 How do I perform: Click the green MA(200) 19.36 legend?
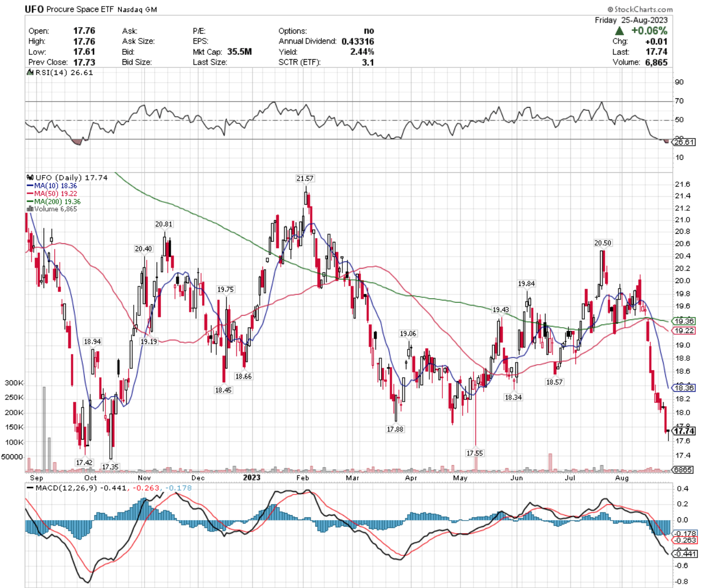54,201
